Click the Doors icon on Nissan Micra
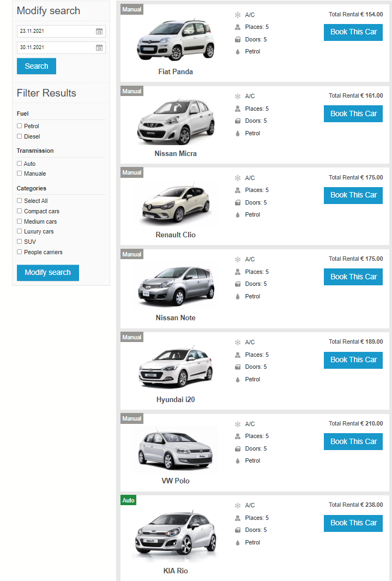This screenshot has height=581, width=392. (x=238, y=121)
